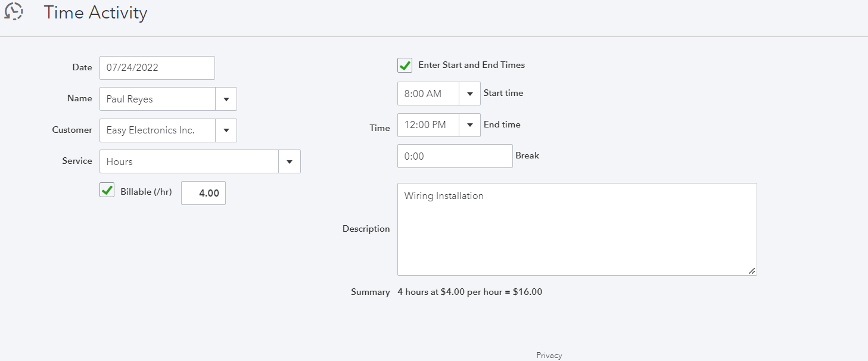Click the Time Activity clock icon

[14, 11]
